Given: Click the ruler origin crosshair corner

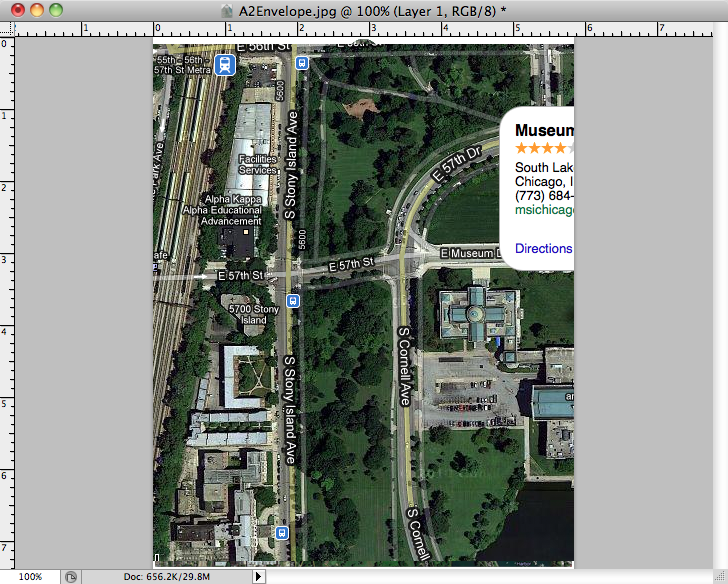Looking at the screenshot, I should [x=7, y=30].
